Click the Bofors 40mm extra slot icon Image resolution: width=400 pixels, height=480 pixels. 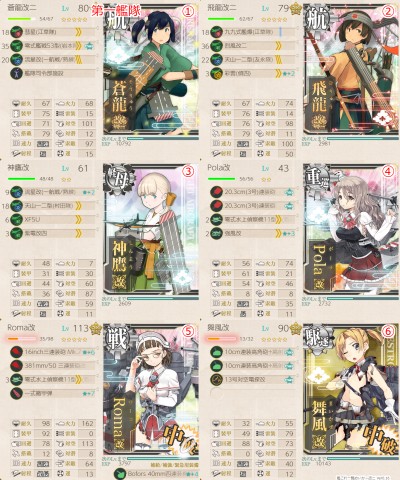tap(120, 474)
